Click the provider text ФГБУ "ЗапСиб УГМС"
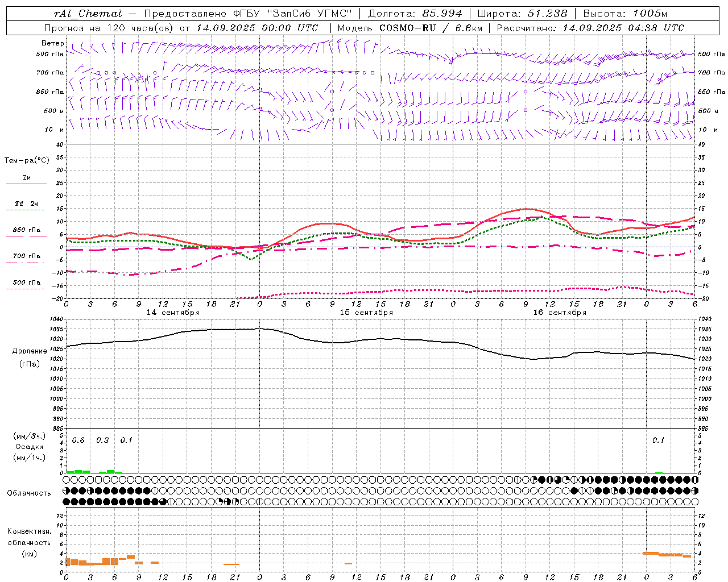 (293, 14)
